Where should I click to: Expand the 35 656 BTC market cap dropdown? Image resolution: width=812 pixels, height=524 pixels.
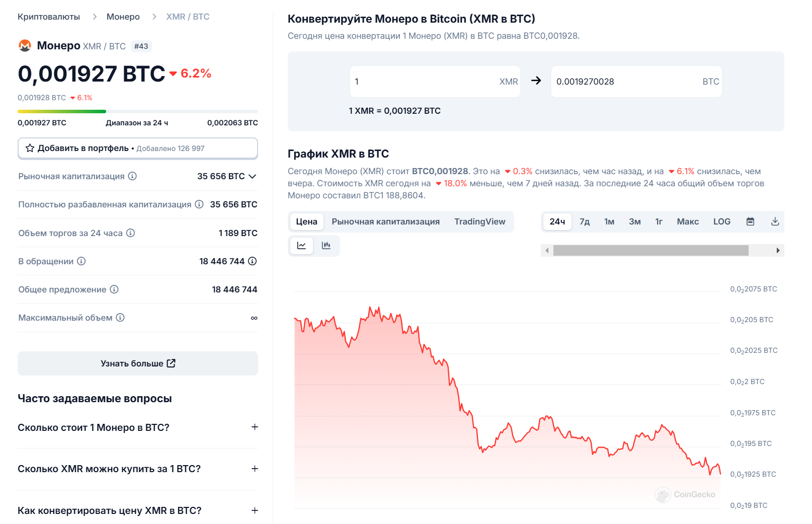[x=253, y=176]
